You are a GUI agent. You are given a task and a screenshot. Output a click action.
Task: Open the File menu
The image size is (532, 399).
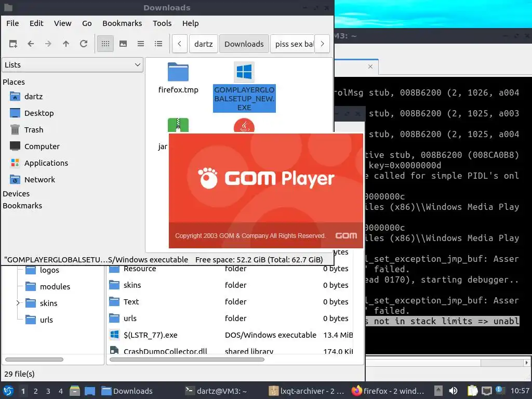pos(12,23)
